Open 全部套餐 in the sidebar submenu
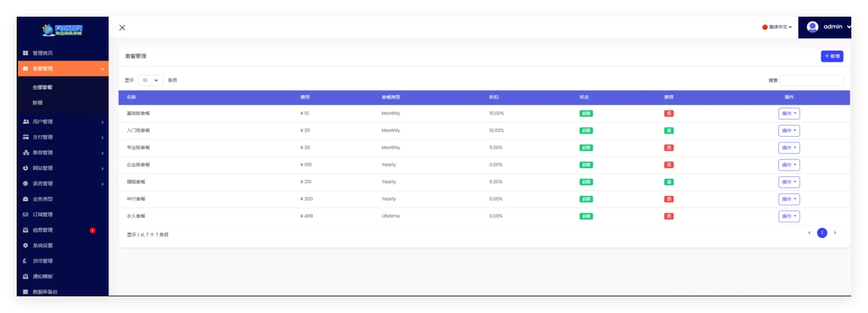Image resolution: width=868 pixels, height=313 pixels. [x=42, y=87]
